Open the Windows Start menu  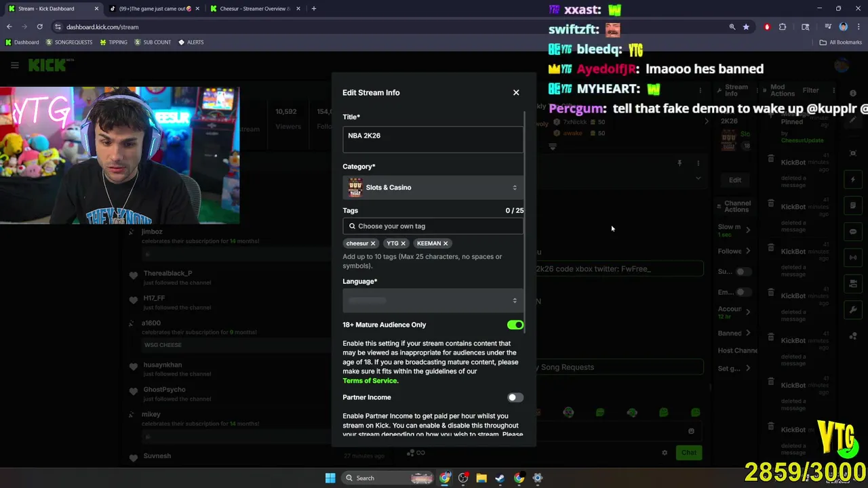pos(330,478)
